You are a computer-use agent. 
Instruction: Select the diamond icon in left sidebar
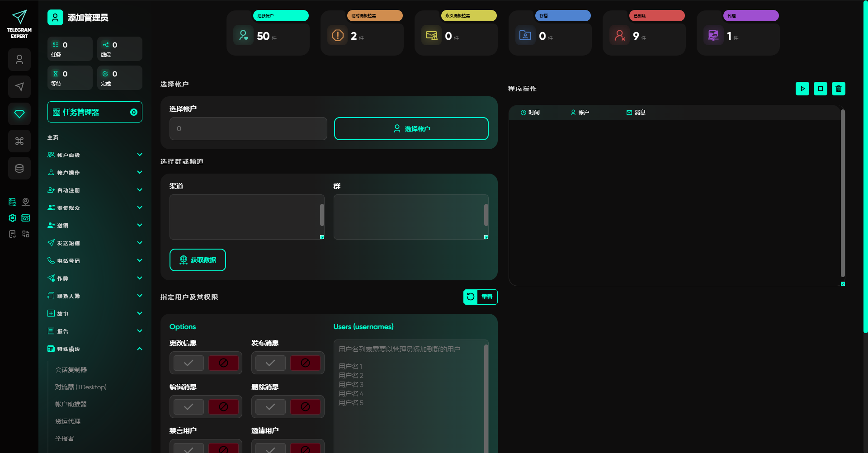(x=19, y=114)
